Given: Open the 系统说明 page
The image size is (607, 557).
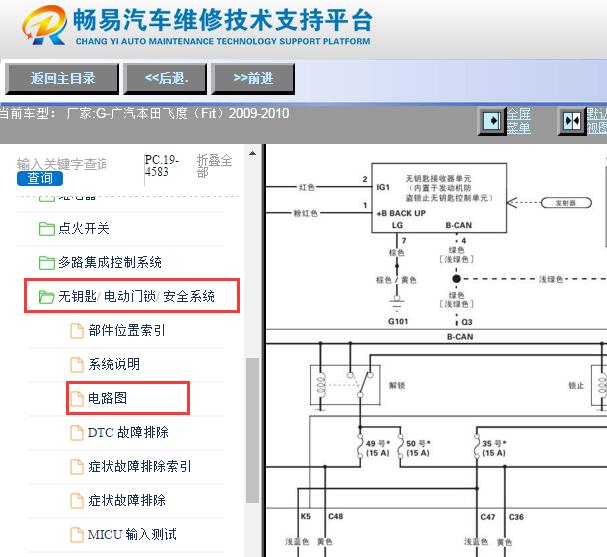Looking at the screenshot, I should pyautogui.click(x=114, y=364).
